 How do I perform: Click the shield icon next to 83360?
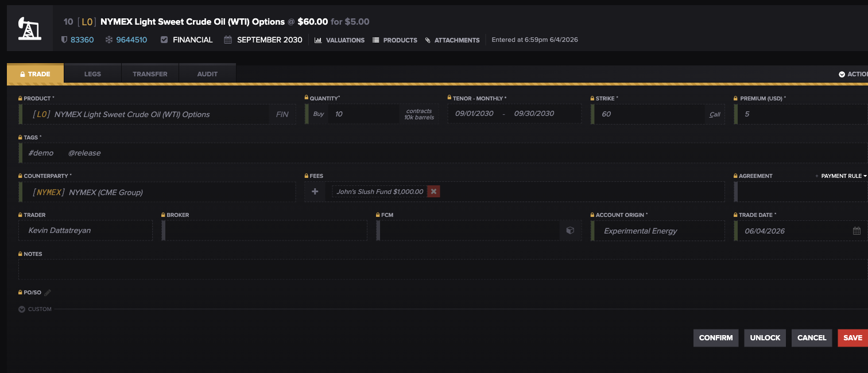pyautogui.click(x=64, y=40)
